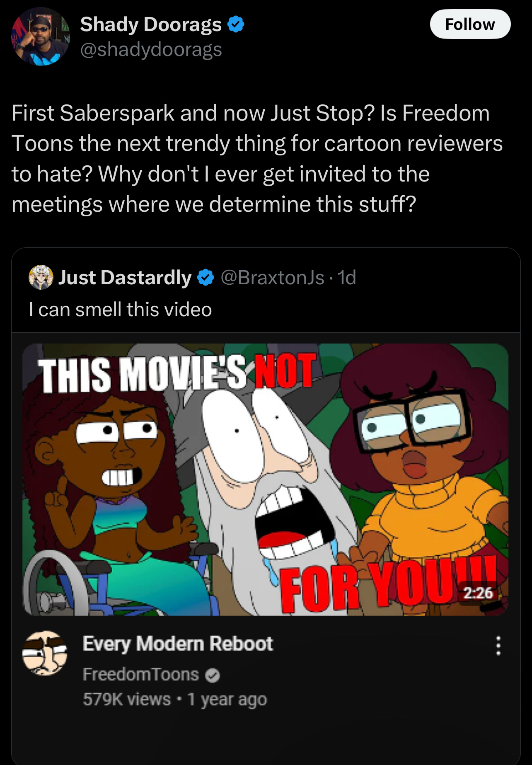Open the quoted tweet text 'I can smell this video'

121,310
